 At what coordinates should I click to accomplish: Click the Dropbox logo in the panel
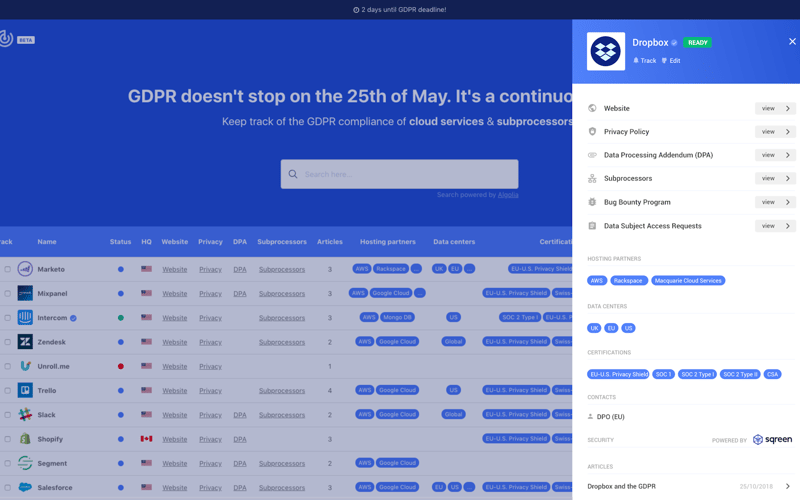coord(606,52)
